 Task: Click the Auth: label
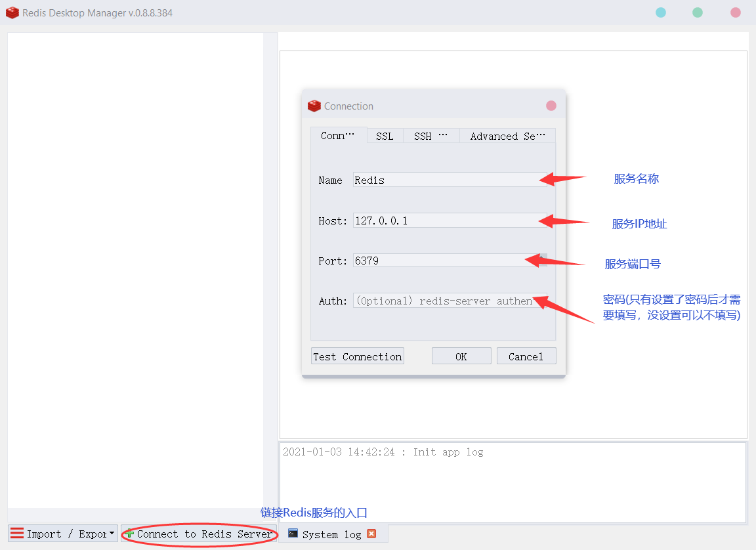pos(333,301)
